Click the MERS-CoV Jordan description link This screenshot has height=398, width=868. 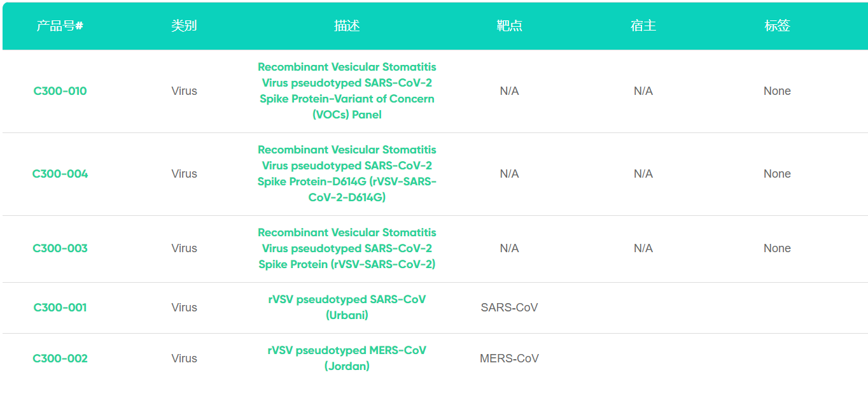(347, 358)
